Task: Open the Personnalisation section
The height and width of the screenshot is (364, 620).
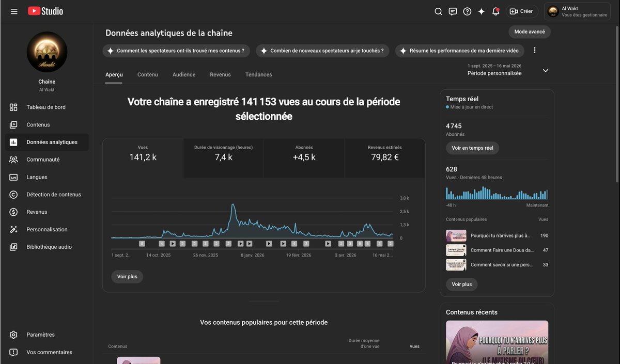Action: tap(47, 230)
